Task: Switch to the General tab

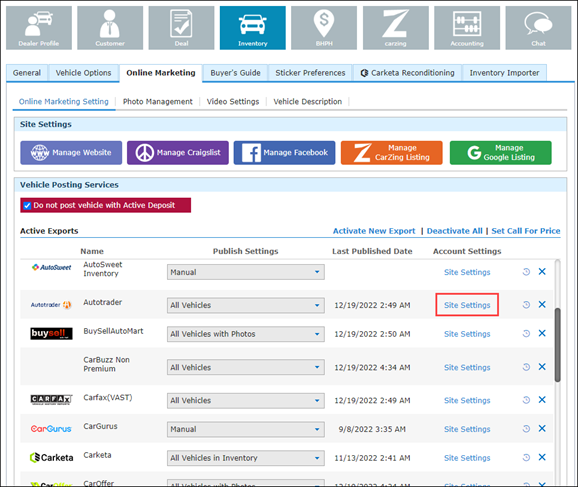Action: click(x=27, y=73)
